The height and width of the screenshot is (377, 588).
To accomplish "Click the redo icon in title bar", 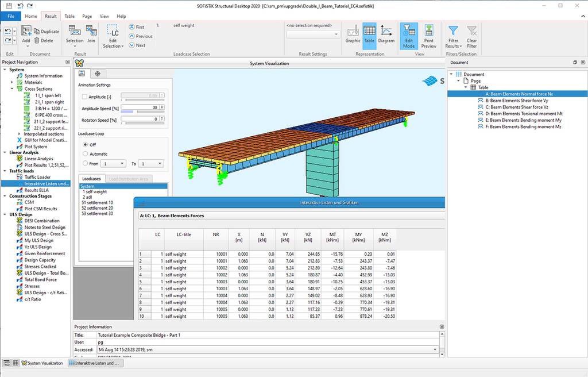I will pos(30,6).
